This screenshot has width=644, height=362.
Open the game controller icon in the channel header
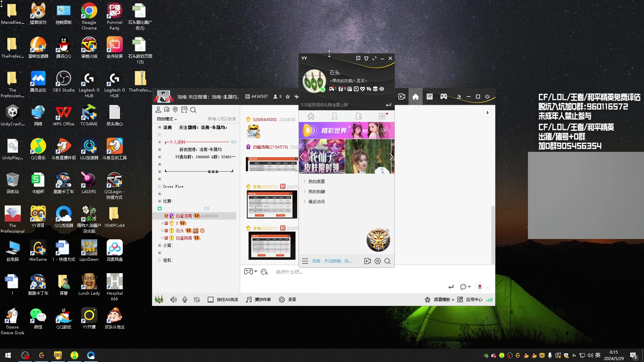[444, 97]
